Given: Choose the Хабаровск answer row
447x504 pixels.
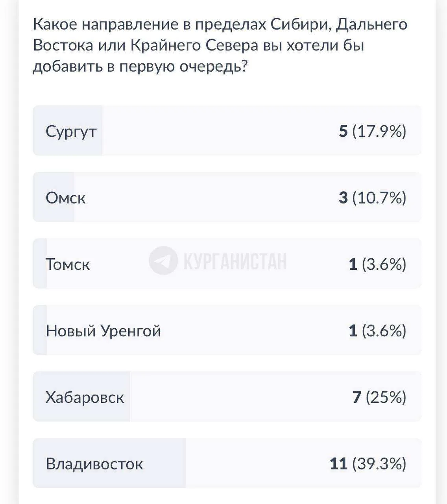Looking at the screenshot, I should point(227,397).
